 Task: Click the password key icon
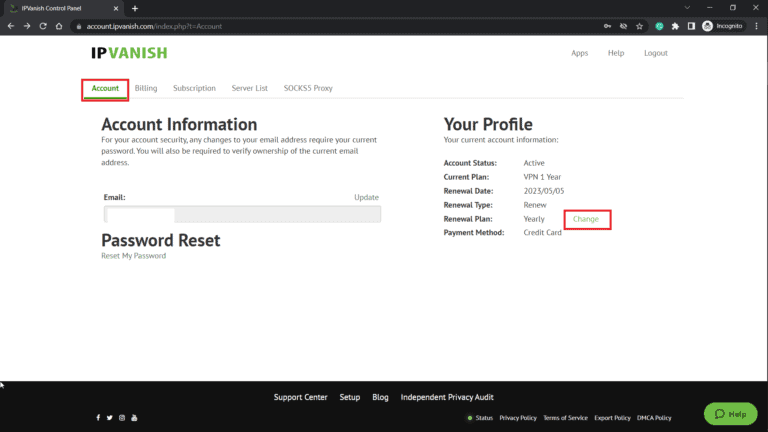(608, 26)
